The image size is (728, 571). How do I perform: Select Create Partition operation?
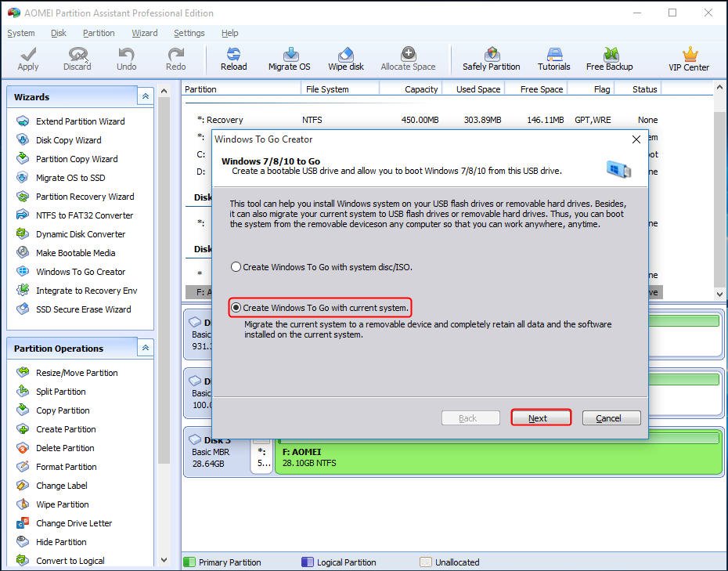pos(66,429)
